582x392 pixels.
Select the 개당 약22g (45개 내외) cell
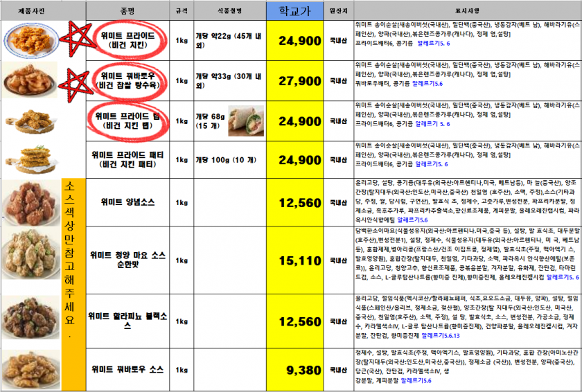coord(230,40)
